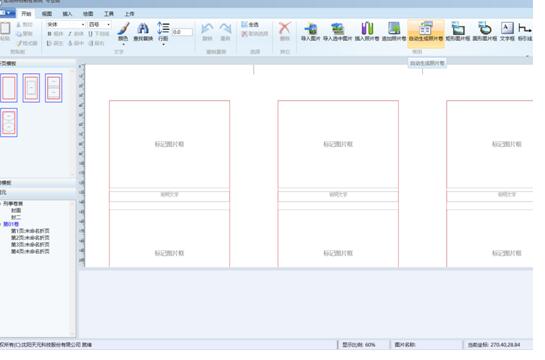Click the red X delete icon
This screenshot has height=360, width=545.
(x=285, y=32)
